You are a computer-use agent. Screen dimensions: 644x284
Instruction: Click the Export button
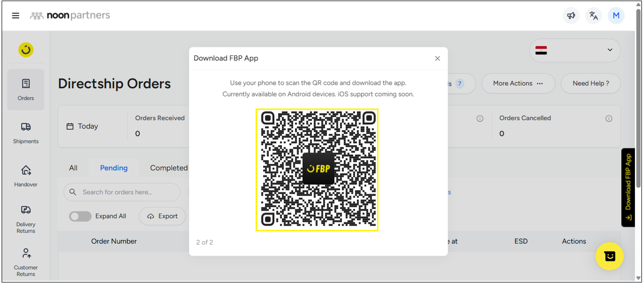click(162, 216)
